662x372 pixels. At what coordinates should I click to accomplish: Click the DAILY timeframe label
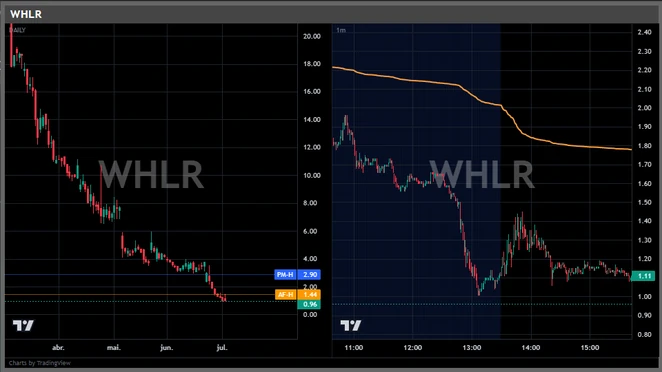pos(17,30)
